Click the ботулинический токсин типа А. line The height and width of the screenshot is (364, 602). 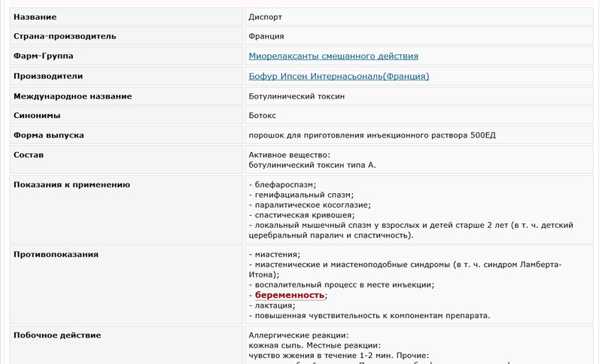pos(312,165)
